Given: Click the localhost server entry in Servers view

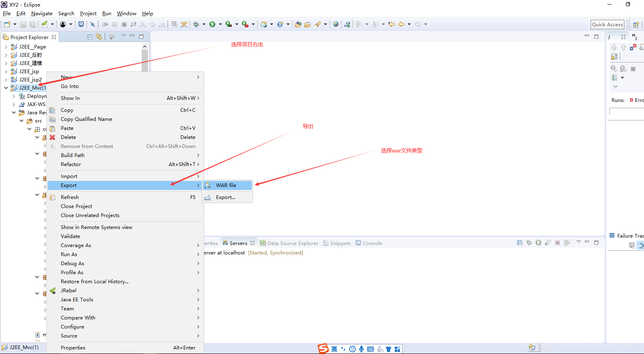Looking at the screenshot, I should [x=253, y=253].
